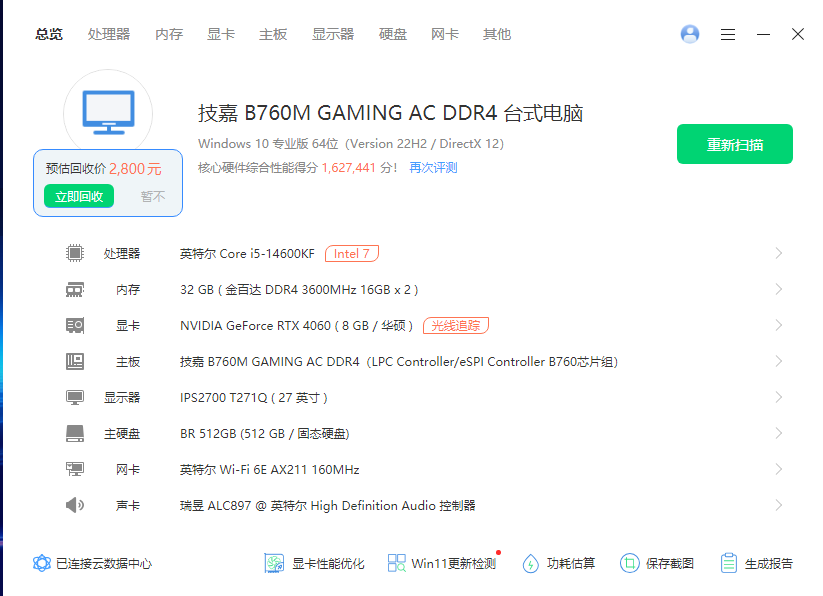This screenshot has width=823, height=596.
Task: Dismiss recycling offer with 暂不
Action: click(x=153, y=197)
